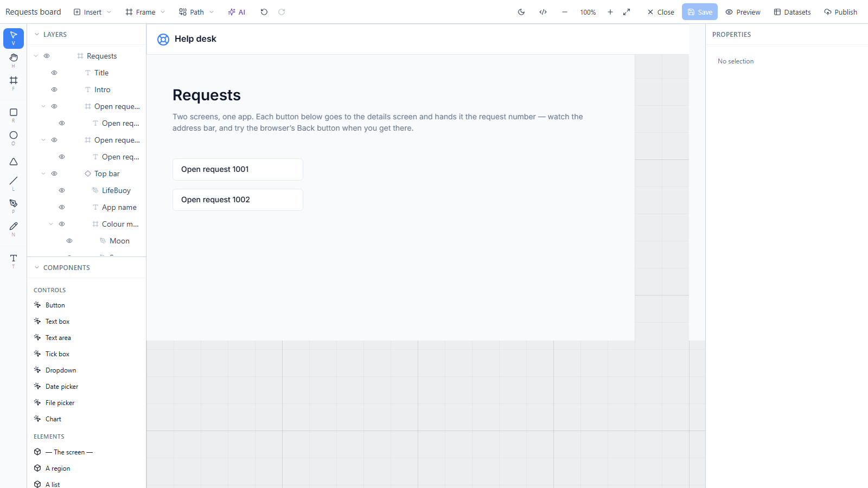This screenshot has width=868, height=488.
Task: Select the Ellipse shape tool
Action: click(x=14, y=138)
